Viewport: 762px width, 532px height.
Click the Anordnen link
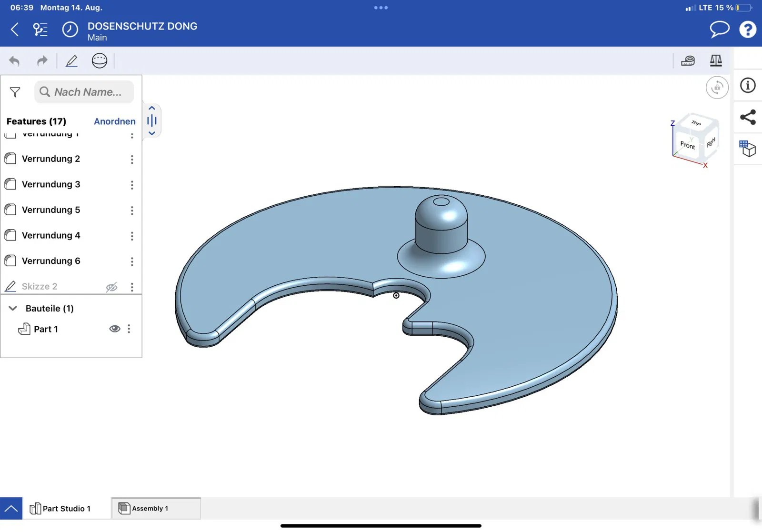(x=115, y=121)
